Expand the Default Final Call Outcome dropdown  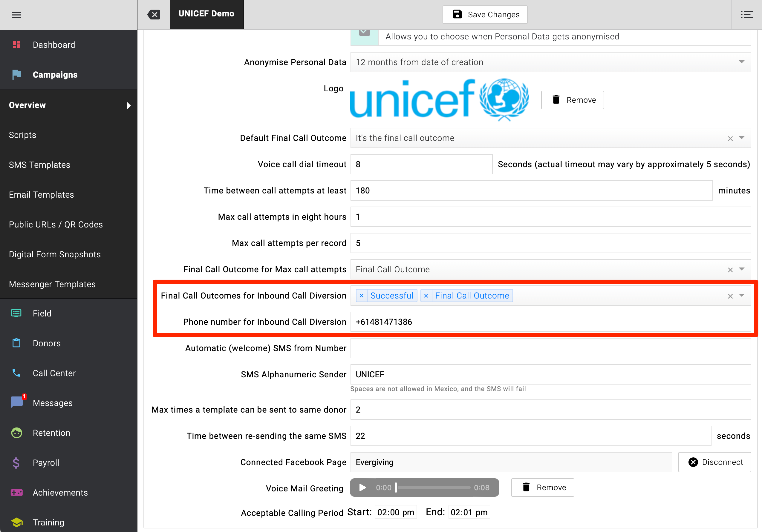pos(741,138)
